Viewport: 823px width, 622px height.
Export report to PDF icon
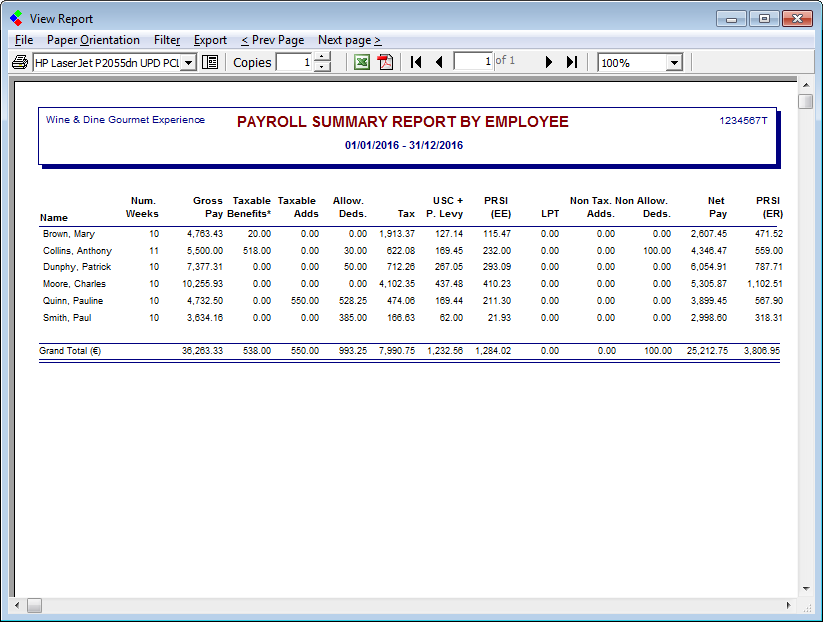coord(386,62)
